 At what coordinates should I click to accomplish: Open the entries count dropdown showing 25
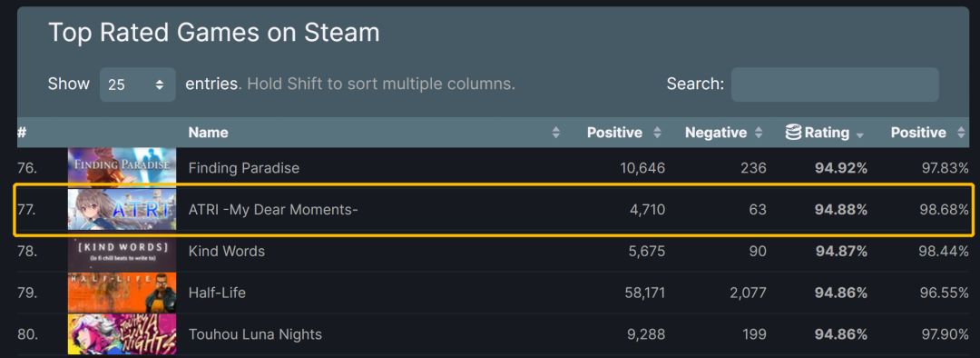(x=138, y=85)
